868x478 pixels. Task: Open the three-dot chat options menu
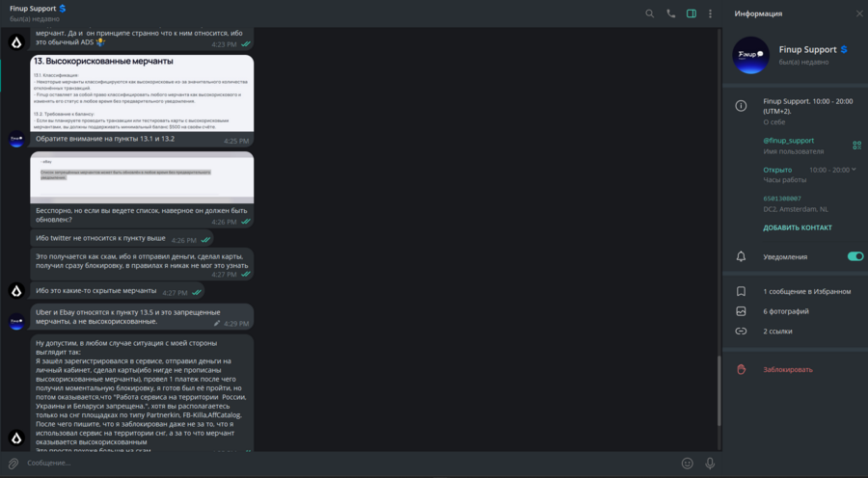click(710, 13)
